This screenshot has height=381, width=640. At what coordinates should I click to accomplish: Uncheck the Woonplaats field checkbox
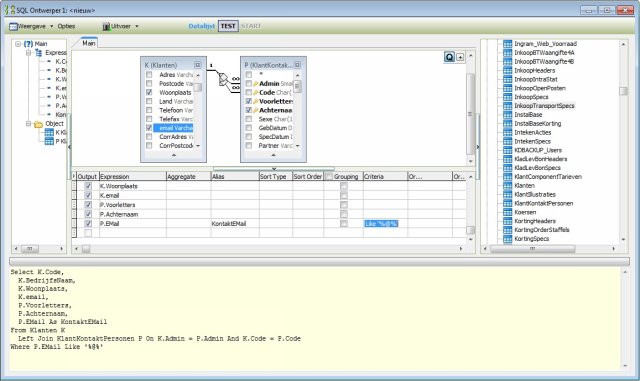coord(149,92)
